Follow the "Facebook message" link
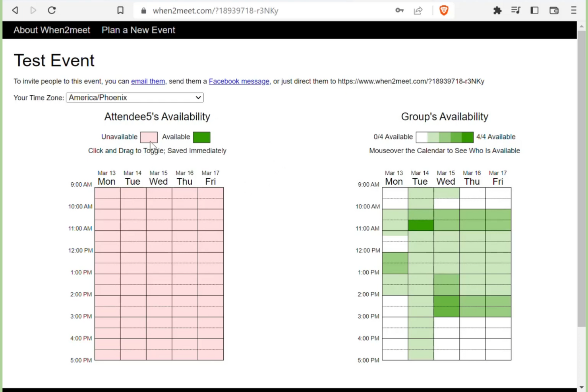The width and height of the screenshot is (588, 392). pyautogui.click(x=239, y=81)
